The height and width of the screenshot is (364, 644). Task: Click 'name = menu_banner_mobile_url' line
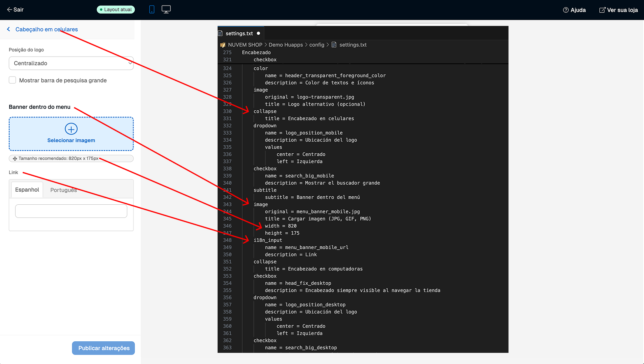[x=306, y=247]
